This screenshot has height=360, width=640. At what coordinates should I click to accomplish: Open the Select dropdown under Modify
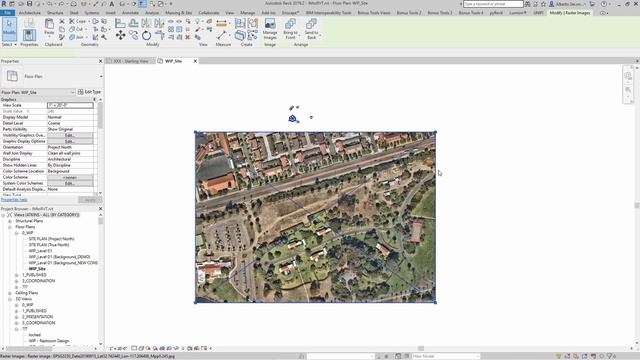click(9, 44)
